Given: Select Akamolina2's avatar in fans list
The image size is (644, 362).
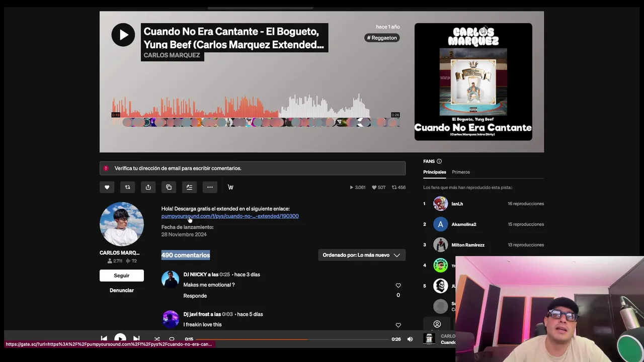Looking at the screenshot, I should pos(441,224).
